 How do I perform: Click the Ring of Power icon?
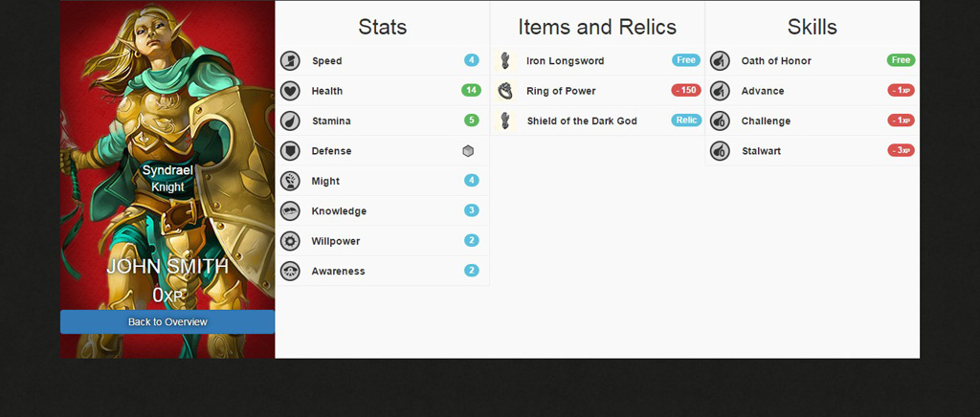[505, 91]
